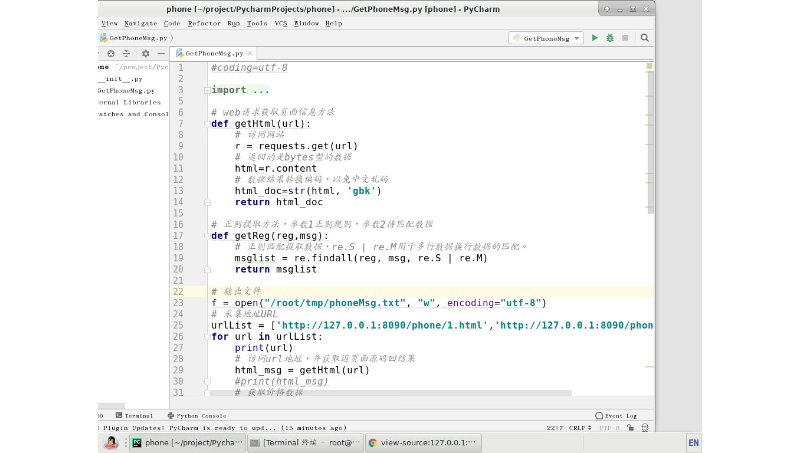Click the warning stripe mark beside line 29
The height and width of the screenshot is (453, 800).
pyautogui.click(x=649, y=367)
